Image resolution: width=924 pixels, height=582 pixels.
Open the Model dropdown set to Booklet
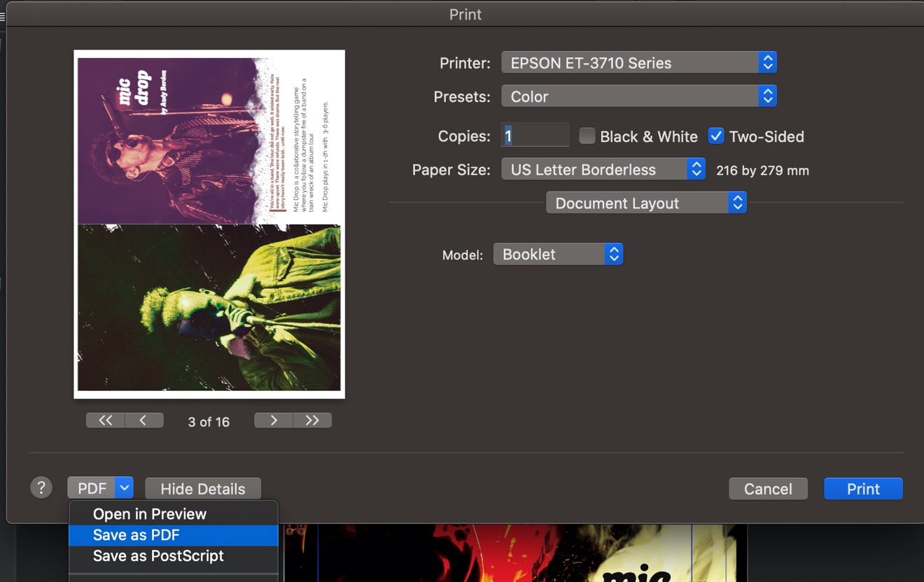click(558, 254)
